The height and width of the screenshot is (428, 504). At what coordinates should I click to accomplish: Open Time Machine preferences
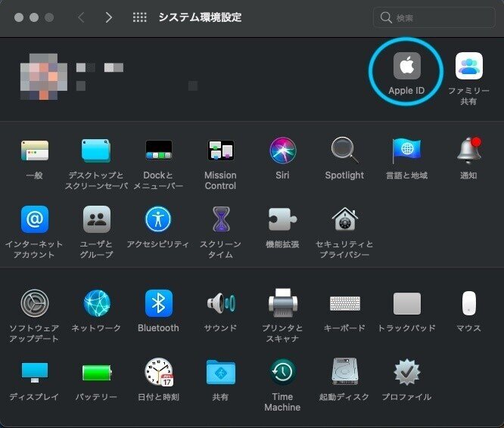tap(282, 372)
